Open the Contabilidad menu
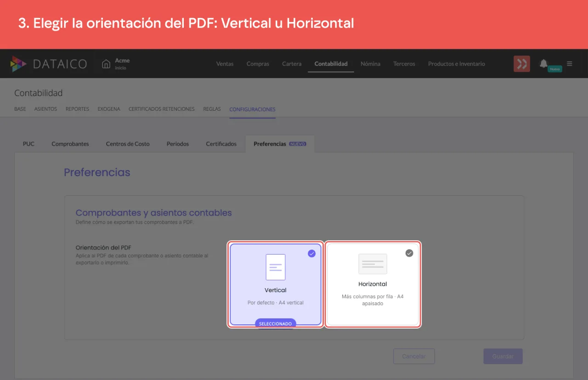 [331, 64]
